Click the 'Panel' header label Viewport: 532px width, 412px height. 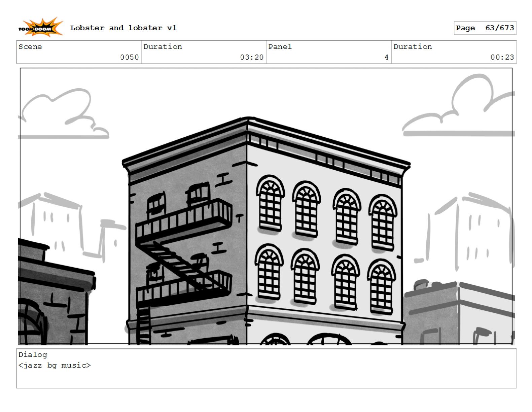tap(280, 47)
